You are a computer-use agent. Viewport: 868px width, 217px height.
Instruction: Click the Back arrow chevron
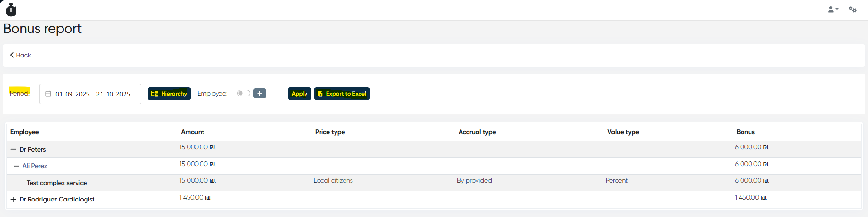pos(12,55)
